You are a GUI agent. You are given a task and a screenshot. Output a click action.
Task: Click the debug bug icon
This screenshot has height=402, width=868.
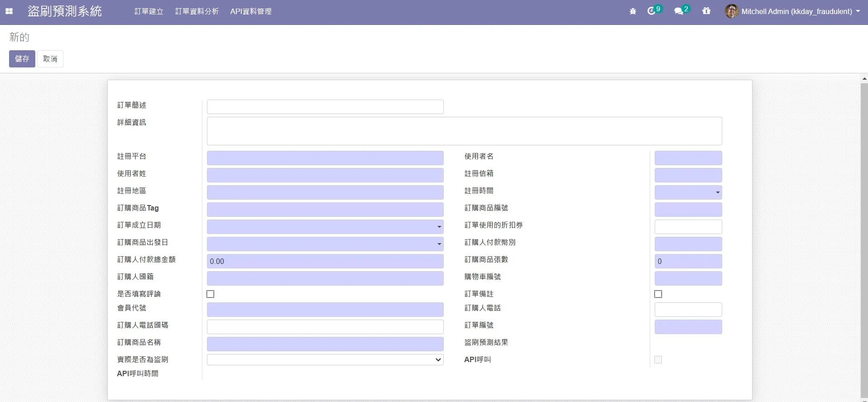coord(633,11)
